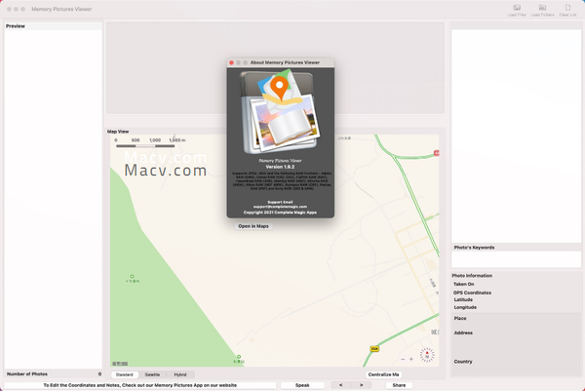The image size is (585, 392).
Task: Click the Load Files toolbar icon
Action: 517,8
